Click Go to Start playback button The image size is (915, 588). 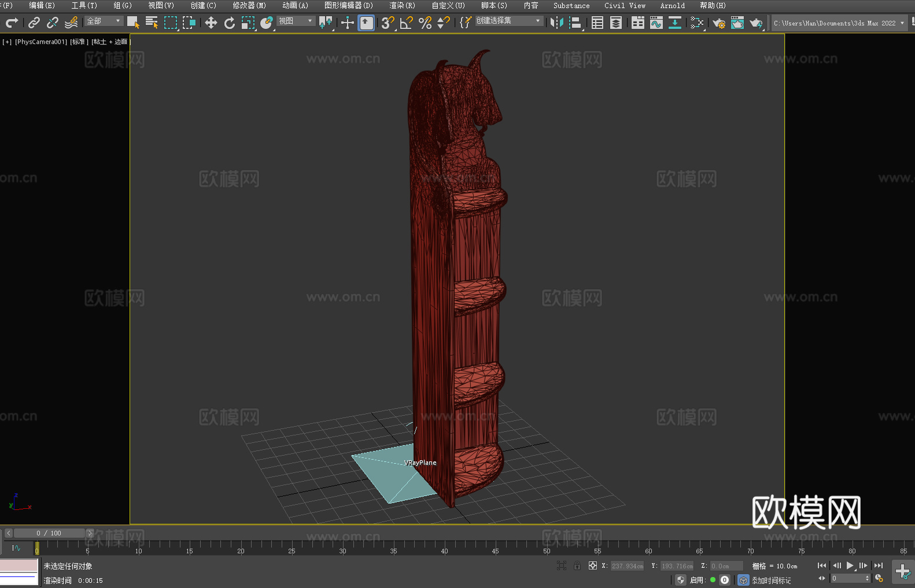[x=822, y=565]
